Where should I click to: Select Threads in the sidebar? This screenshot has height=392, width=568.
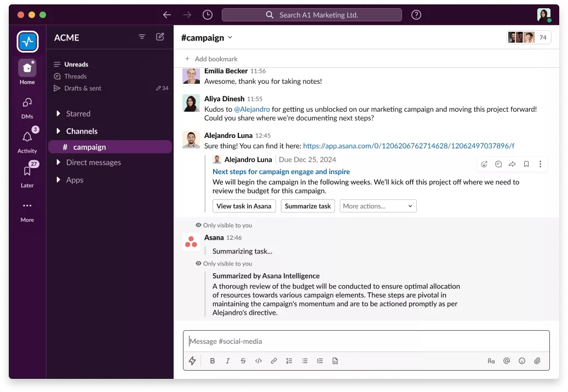click(x=76, y=76)
